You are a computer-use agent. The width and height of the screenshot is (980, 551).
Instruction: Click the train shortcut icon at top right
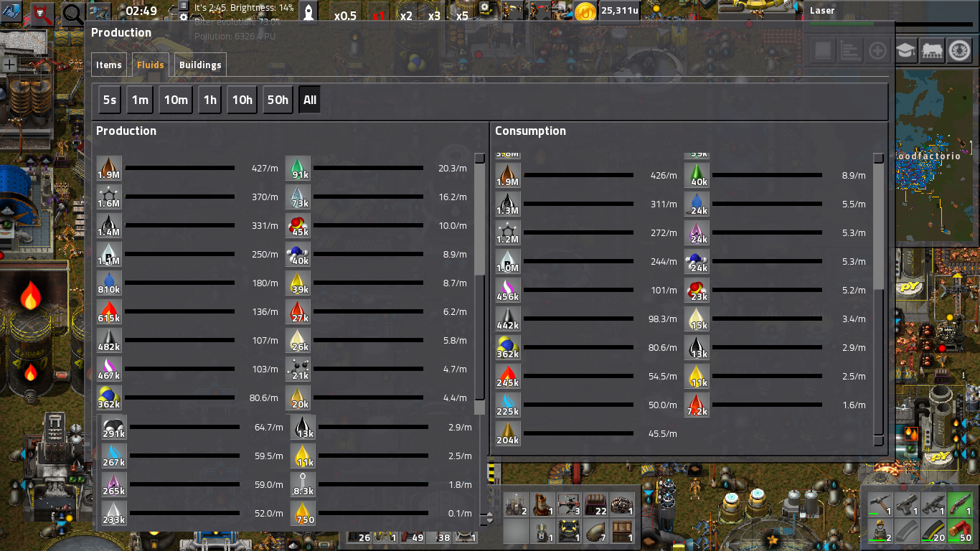933,51
